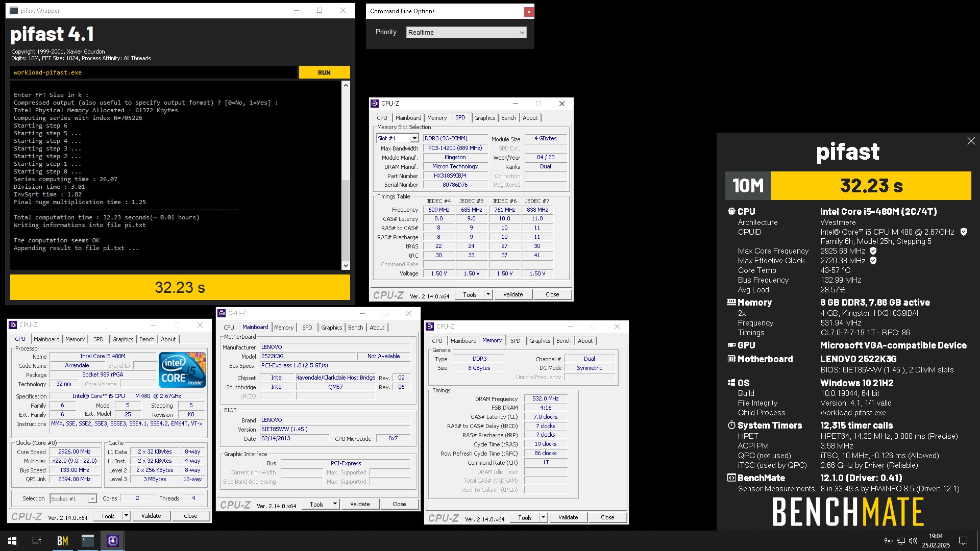Click Tools button in Memory CPU-Z window
980x551 pixels.
[525, 517]
